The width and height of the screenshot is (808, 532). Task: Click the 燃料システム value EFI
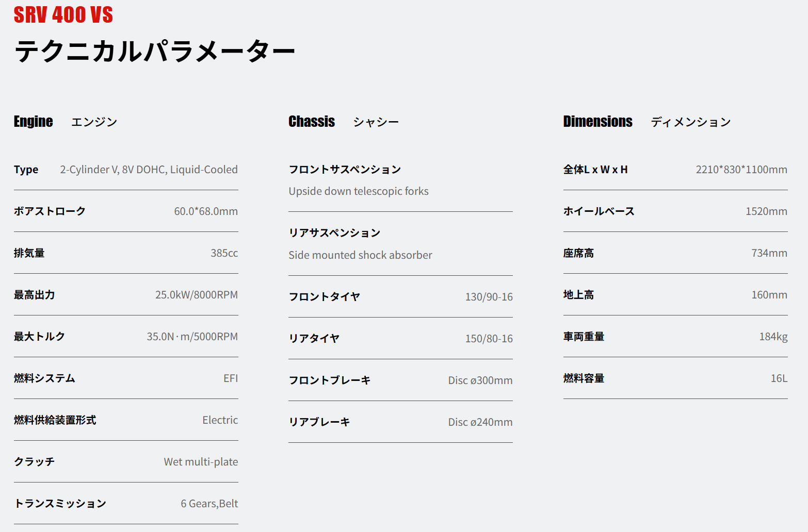[230, 378]
